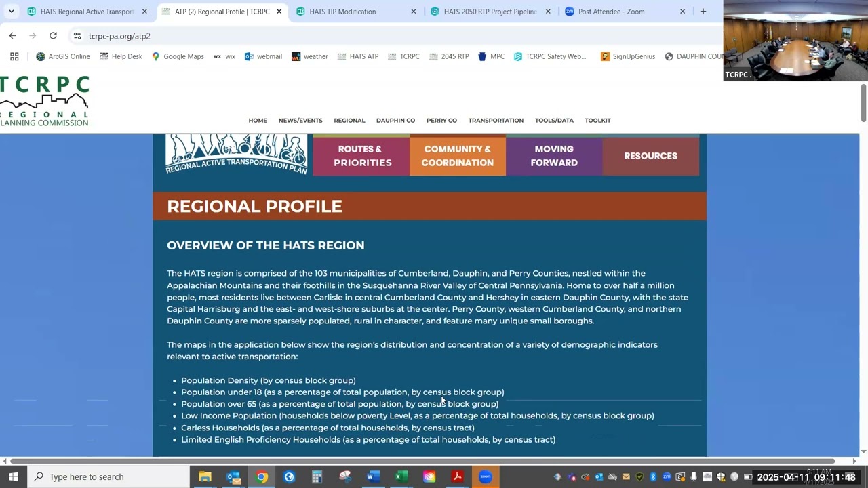Open Zoom from taskbar

[x=486, y=476]
